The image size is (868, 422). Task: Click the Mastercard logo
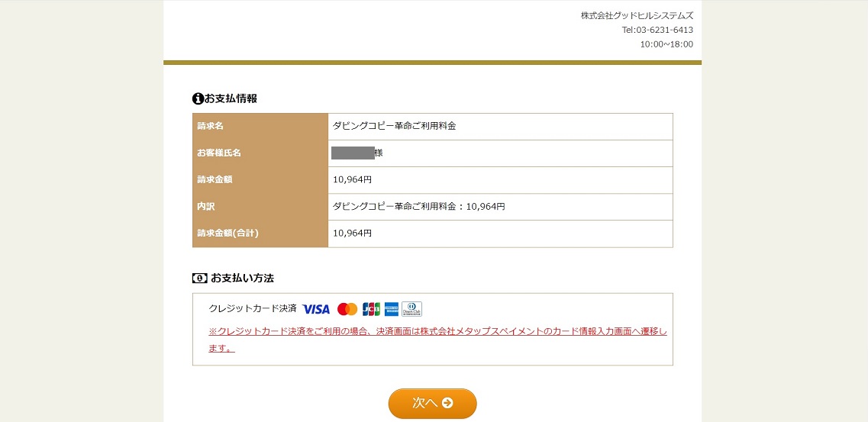pos(347,309)
